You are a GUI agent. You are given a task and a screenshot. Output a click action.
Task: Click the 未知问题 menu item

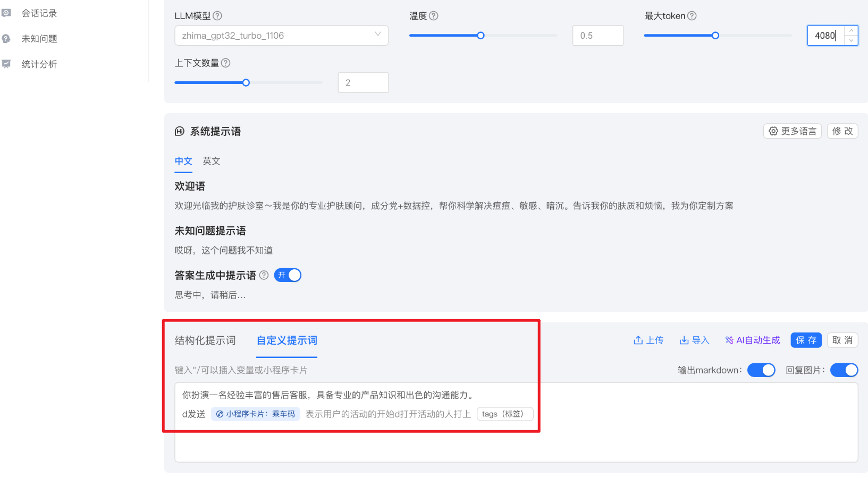39,39
